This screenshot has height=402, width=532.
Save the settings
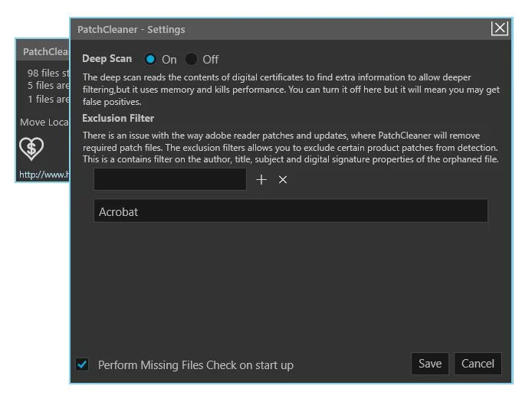coord(429,364)
